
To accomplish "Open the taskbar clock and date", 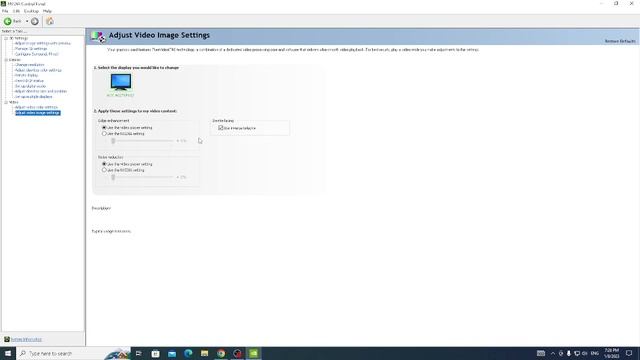I will click(611, 353).
